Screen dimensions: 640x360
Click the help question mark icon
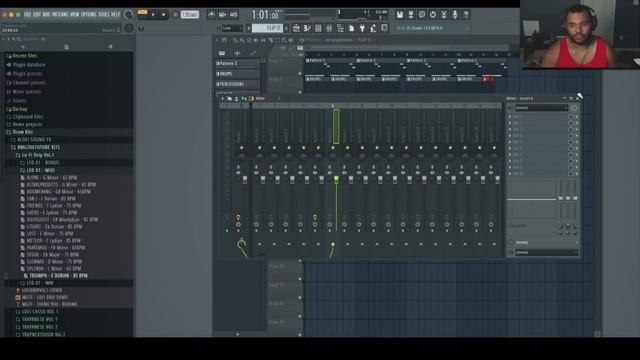[x=466, y=15]
